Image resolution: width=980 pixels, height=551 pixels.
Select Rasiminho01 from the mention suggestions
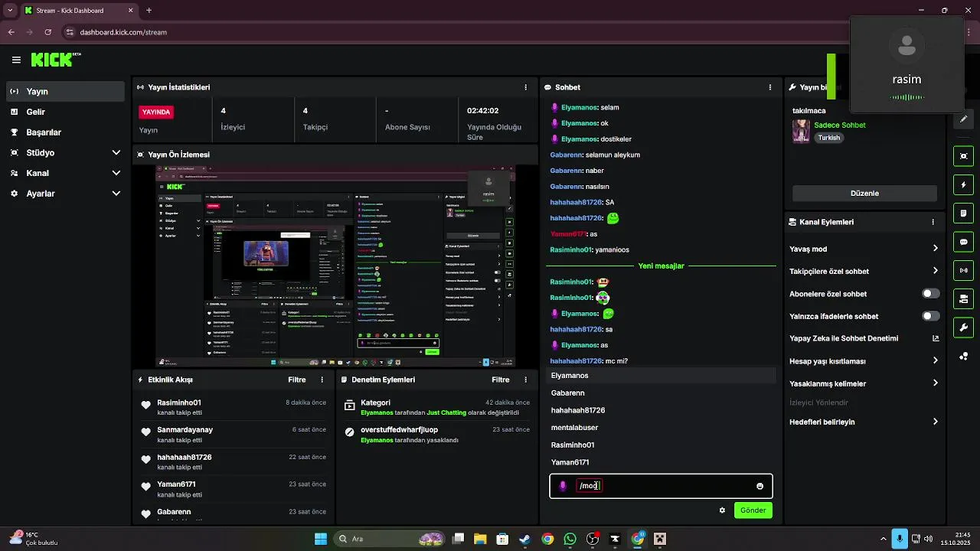(662, 445)
